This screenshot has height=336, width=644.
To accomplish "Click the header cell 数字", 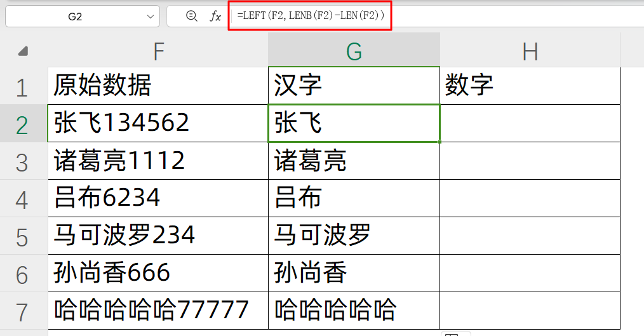I will pyautogui.click(x=530, y=86).
